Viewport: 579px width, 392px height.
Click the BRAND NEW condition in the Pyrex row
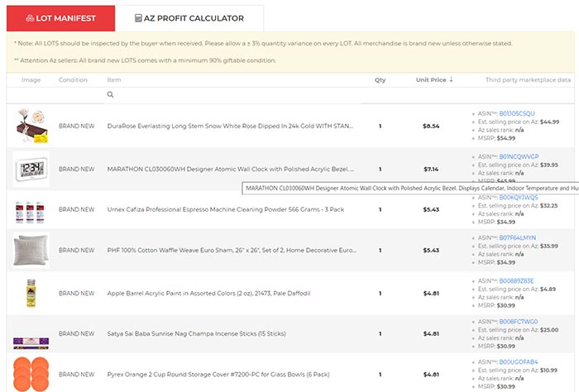pyautogui.click(x=76, y=375)
